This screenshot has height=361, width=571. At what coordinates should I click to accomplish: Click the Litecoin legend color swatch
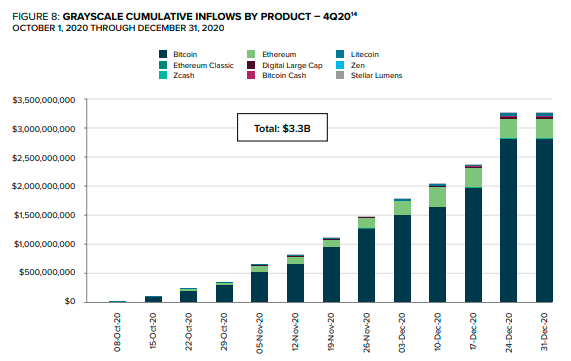340,54
